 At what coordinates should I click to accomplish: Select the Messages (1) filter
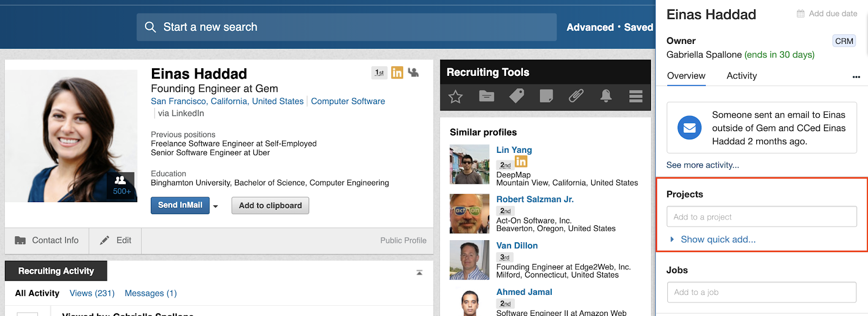click(x=151, y=293)
